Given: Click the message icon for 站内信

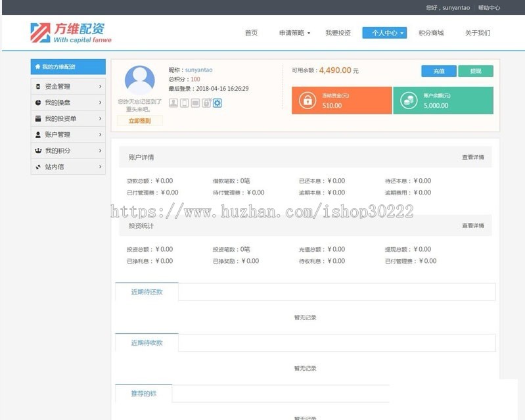Looking at the screenshot, I should [x=38, y=167].
